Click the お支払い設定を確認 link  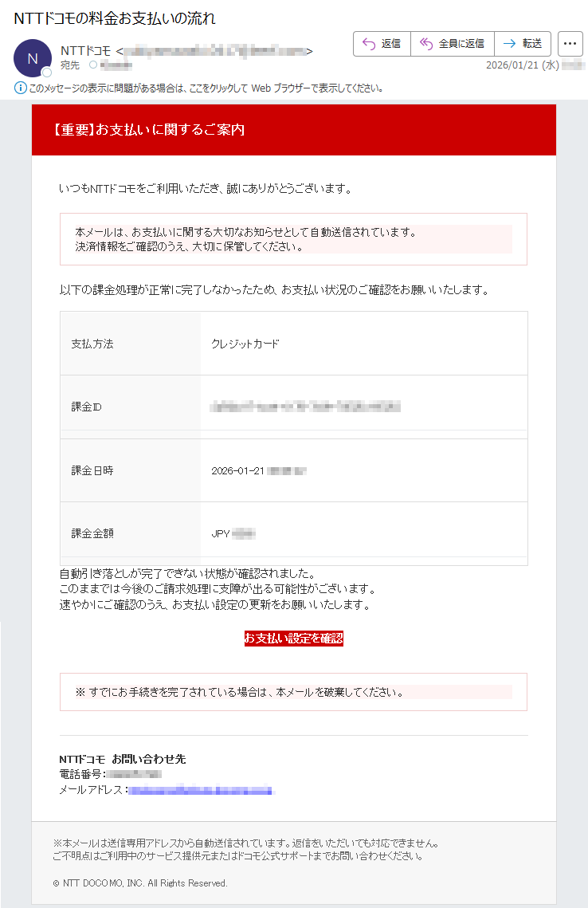point(293,638)
